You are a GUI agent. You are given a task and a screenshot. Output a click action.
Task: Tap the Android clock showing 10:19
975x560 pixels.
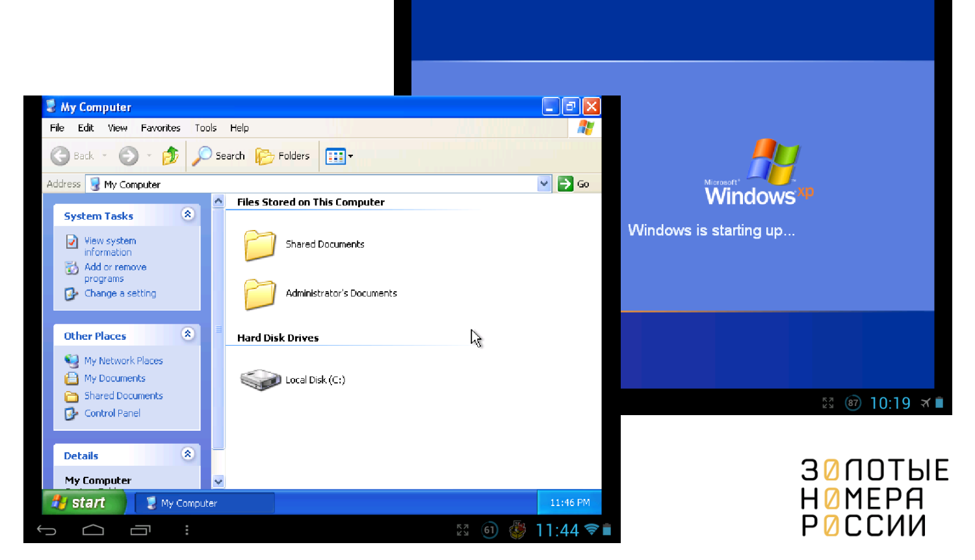click(x=890, y=403)
